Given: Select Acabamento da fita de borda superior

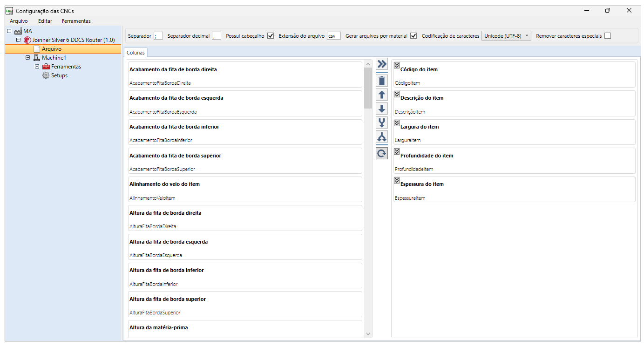Looking at the screenshot, I should pyautogui.click(x=245, y=161).
